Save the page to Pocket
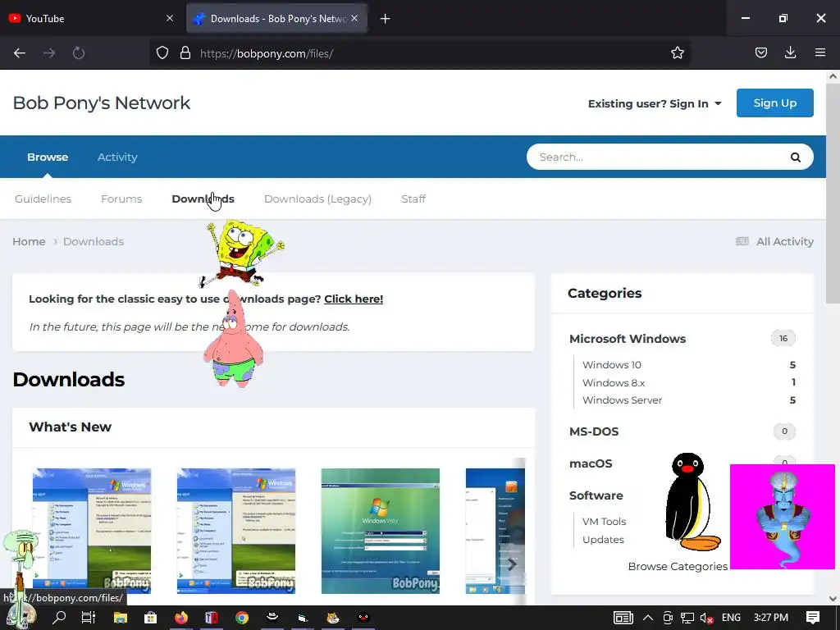This screenshot has height=630, width=840. (x=760, y=53)
